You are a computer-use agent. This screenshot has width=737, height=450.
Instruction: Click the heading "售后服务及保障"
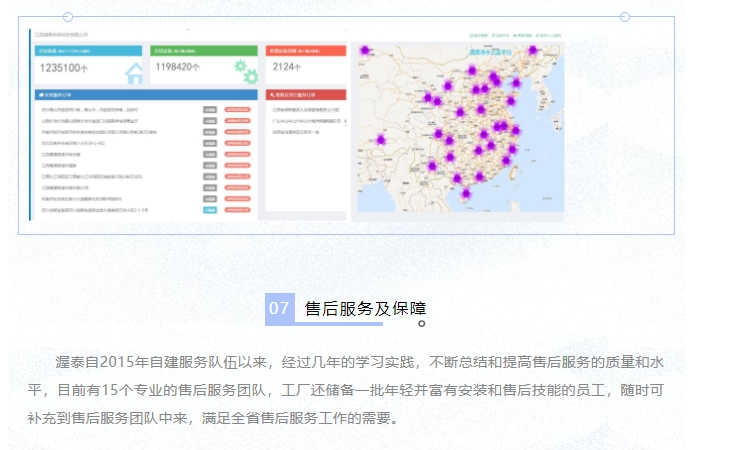(365, 309)
